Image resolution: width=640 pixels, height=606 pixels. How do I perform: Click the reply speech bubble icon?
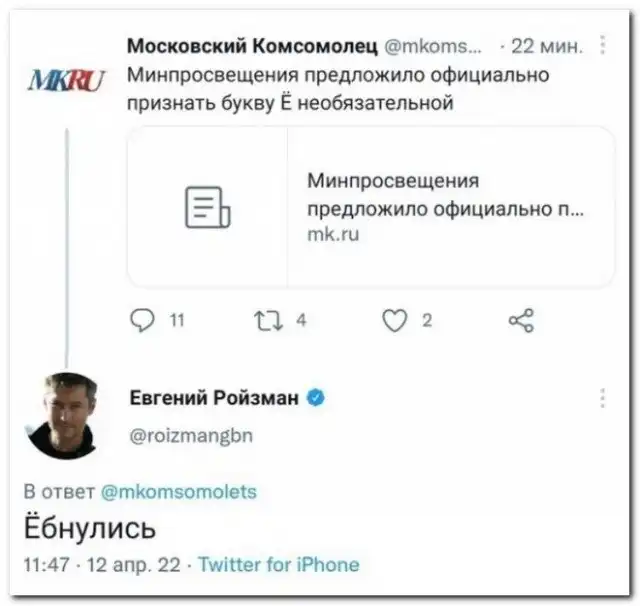(x=145, y=320)
